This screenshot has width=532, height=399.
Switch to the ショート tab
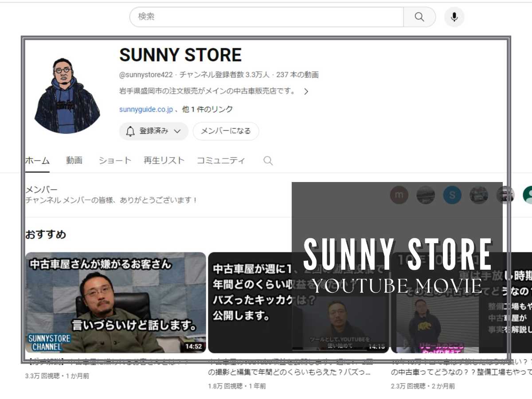pos(114,160)
